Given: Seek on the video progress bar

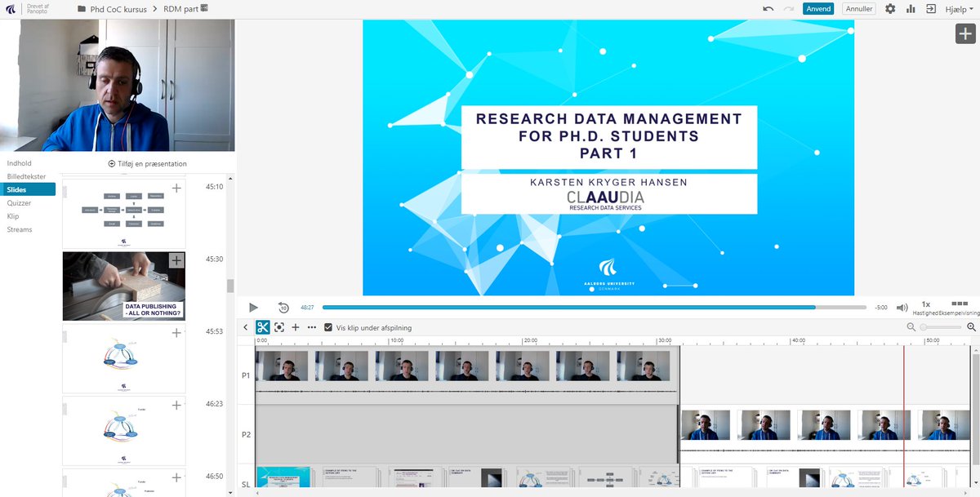Looking at the screenshot, I should click(x=595, y=308).
